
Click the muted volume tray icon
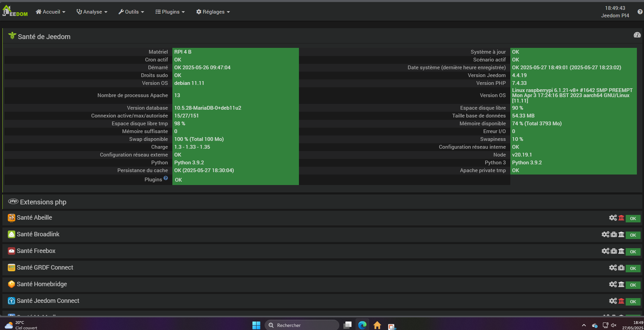click(613, 325)
